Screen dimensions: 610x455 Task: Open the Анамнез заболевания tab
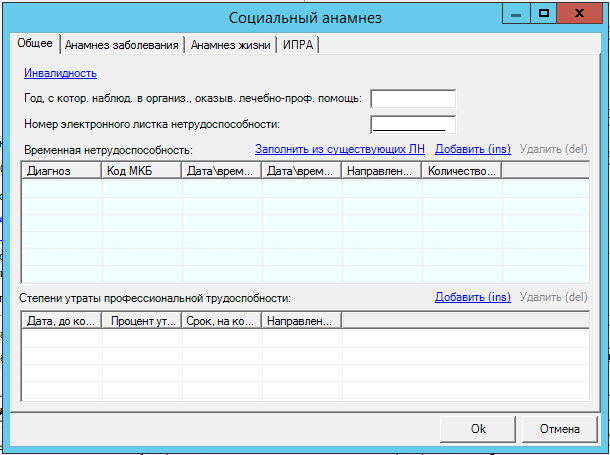121,45
